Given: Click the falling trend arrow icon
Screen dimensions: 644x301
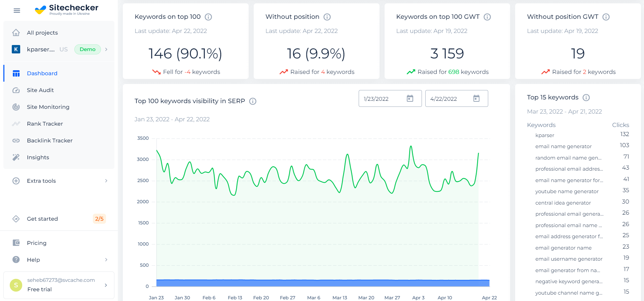Looking at the screenshot, I should 156,72.
